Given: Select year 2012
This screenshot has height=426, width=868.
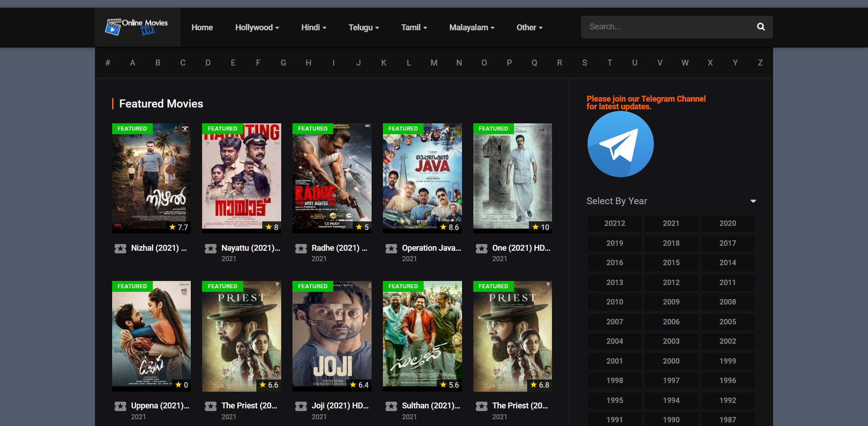Looking at the screenshot, I should click(x=671, y=282).
